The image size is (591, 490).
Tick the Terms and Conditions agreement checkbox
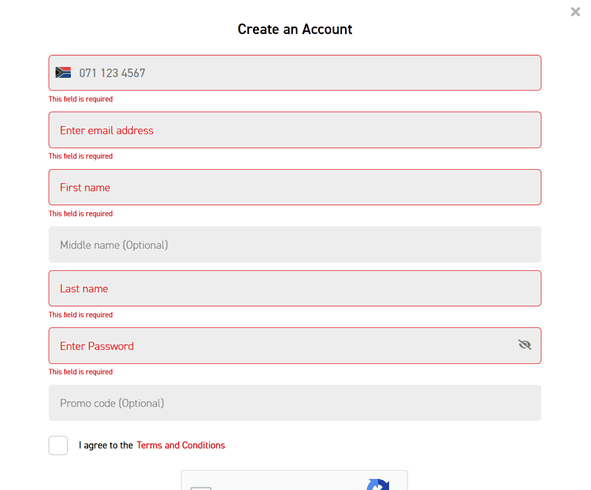click(x=58, y=446)
